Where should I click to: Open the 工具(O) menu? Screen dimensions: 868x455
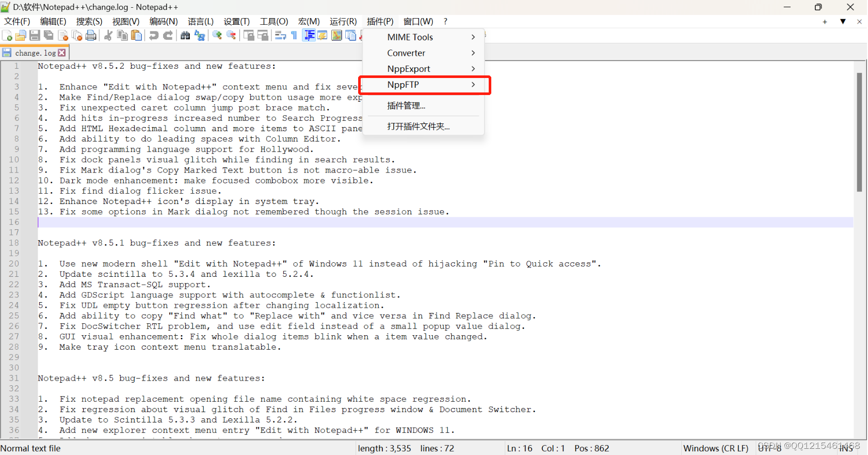point(274,21)
